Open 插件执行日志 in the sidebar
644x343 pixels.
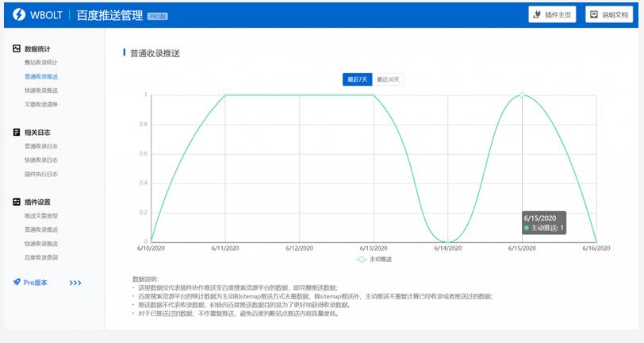coord(40,174)
